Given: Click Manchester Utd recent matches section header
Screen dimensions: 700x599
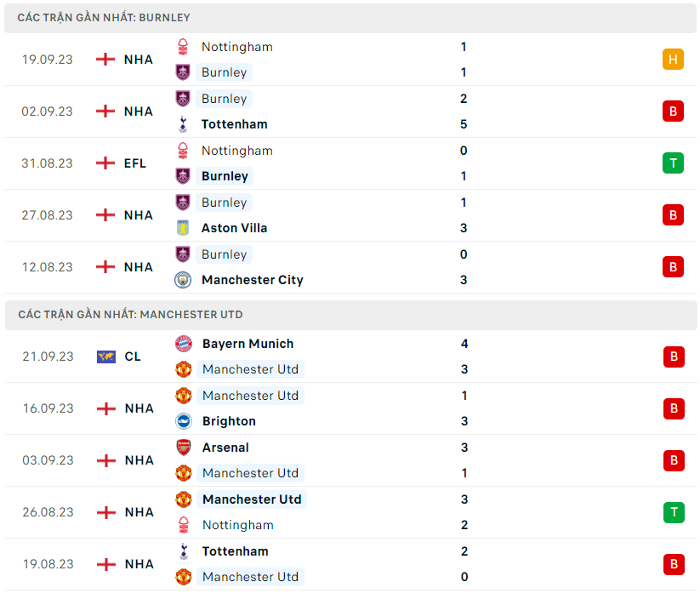Looking at the screenshot, I should (130, 315).
